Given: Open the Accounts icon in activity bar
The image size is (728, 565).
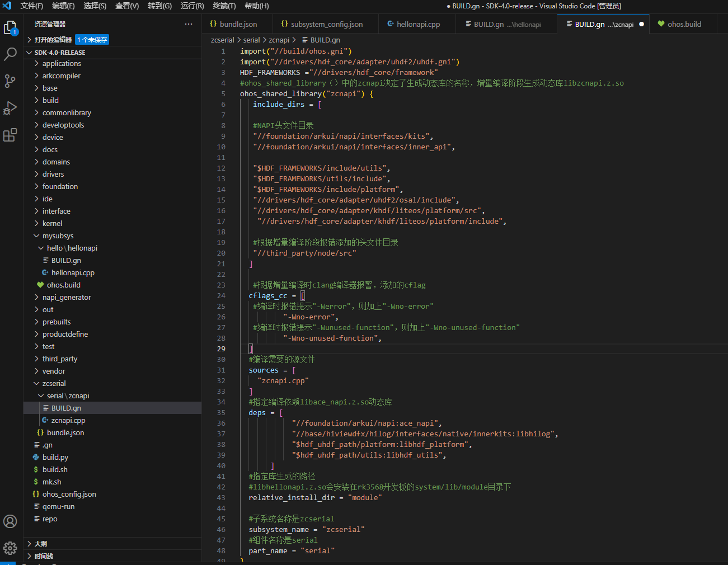Looking at the screenshot, I should (x=10, y=521).
